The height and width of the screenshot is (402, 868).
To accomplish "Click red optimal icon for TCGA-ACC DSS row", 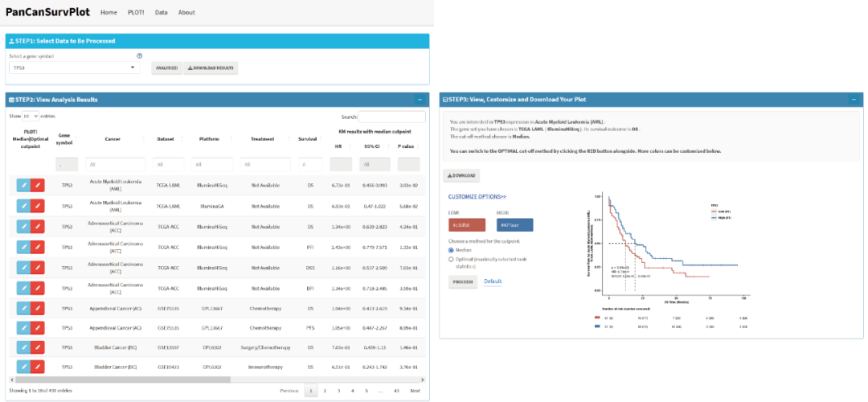I will tap(38, 268).
